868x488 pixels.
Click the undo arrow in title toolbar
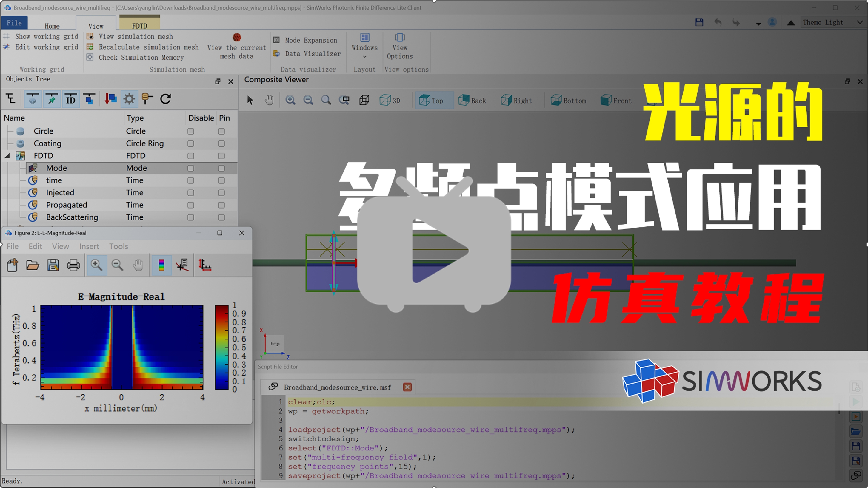718,23
